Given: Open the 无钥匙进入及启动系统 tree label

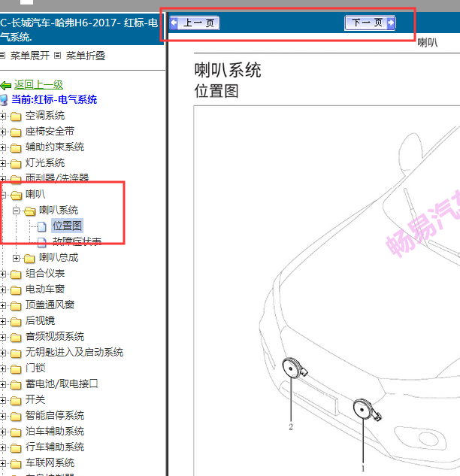Looking at the screenshot, I should click(74, 352).
